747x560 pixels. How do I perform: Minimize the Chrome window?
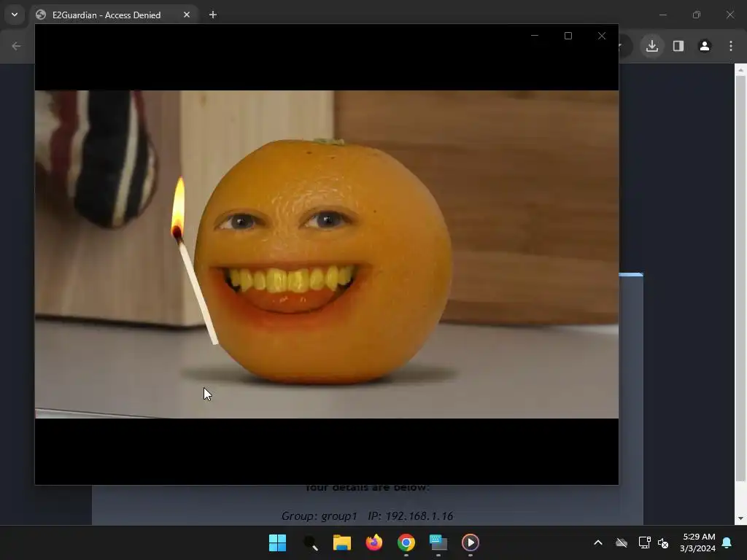[662, 15]
